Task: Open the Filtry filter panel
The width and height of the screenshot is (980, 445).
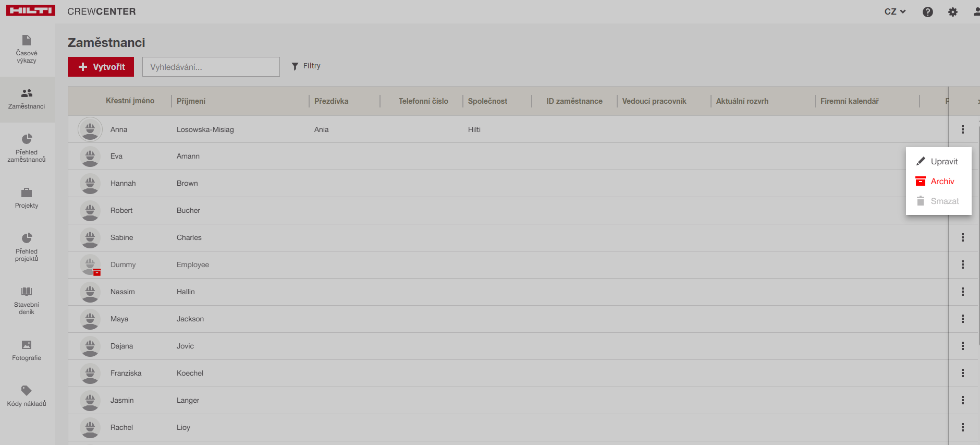Action: 306,66
